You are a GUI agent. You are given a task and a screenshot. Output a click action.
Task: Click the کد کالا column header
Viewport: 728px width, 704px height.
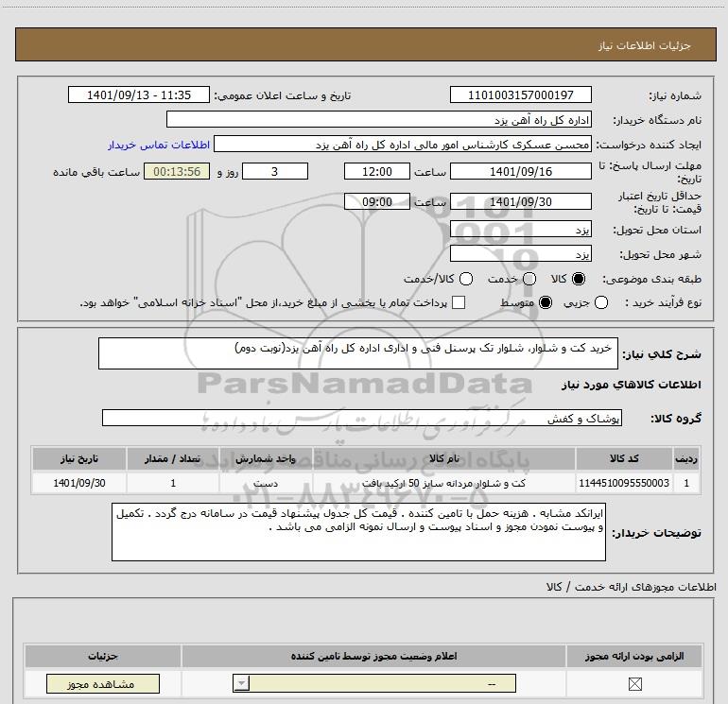(x=624, y=459)
